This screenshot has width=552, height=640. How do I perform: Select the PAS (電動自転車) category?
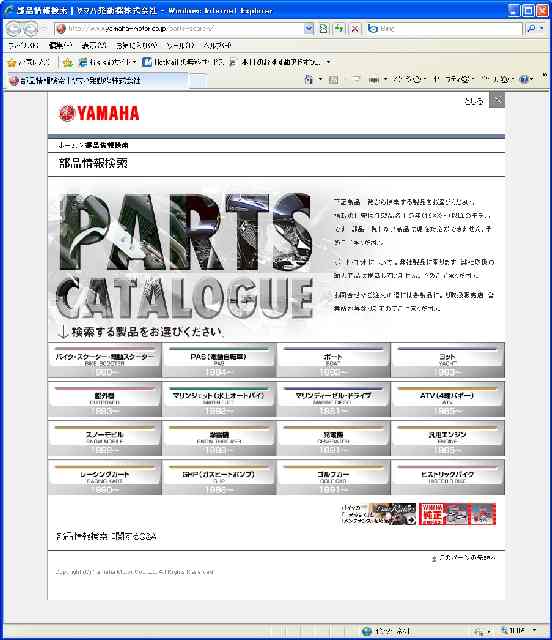coord(219,360)
